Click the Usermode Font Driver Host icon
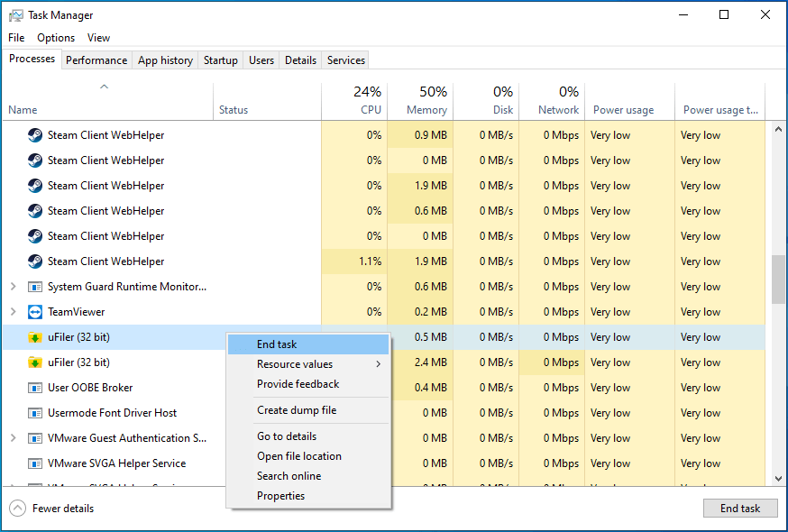 coord(35,413)
